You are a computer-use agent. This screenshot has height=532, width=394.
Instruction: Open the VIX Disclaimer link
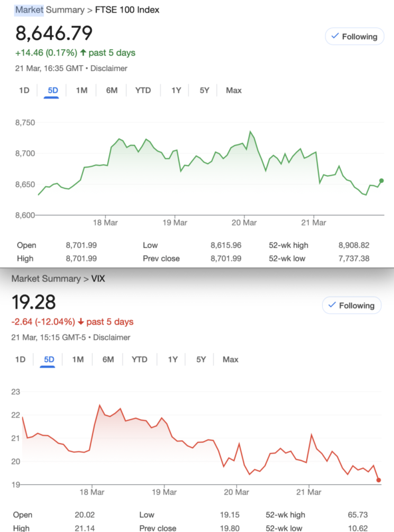[x=112, y=337]
